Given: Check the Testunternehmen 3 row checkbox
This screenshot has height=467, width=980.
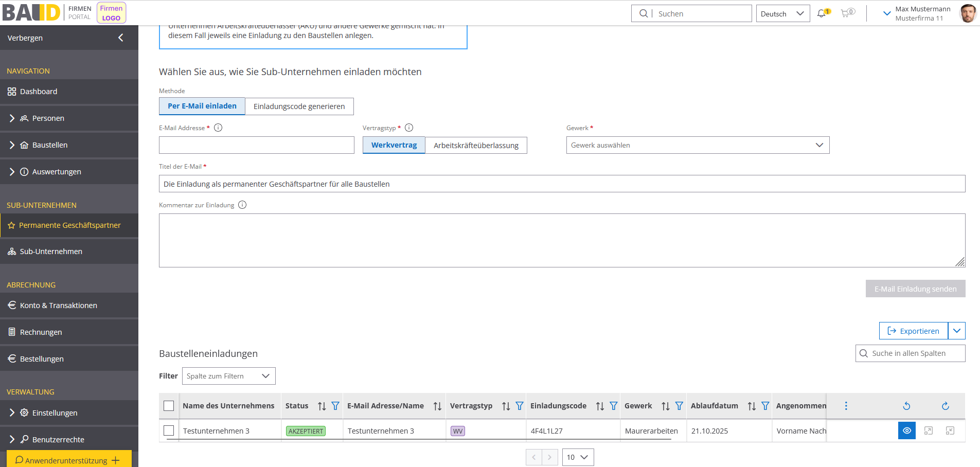Looking at the screenshot, I should tap(169, 430).
